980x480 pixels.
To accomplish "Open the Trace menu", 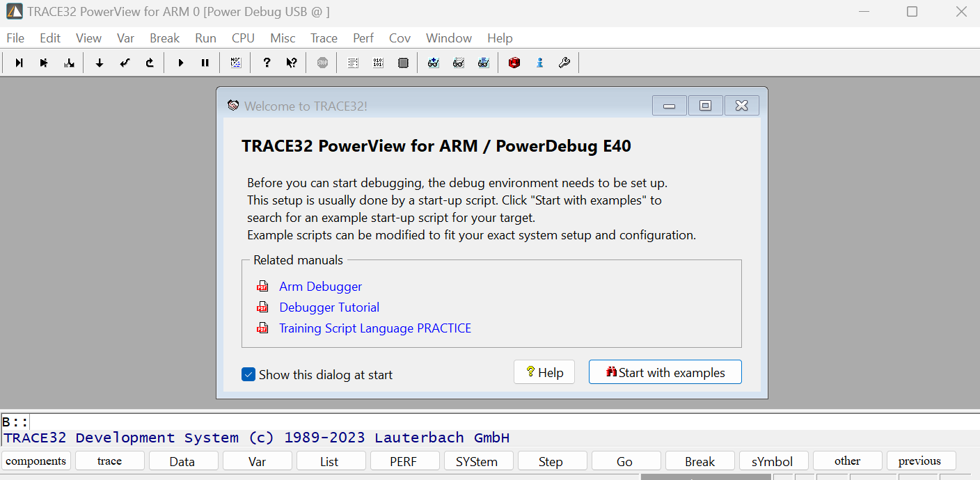I will click(324, 38).
